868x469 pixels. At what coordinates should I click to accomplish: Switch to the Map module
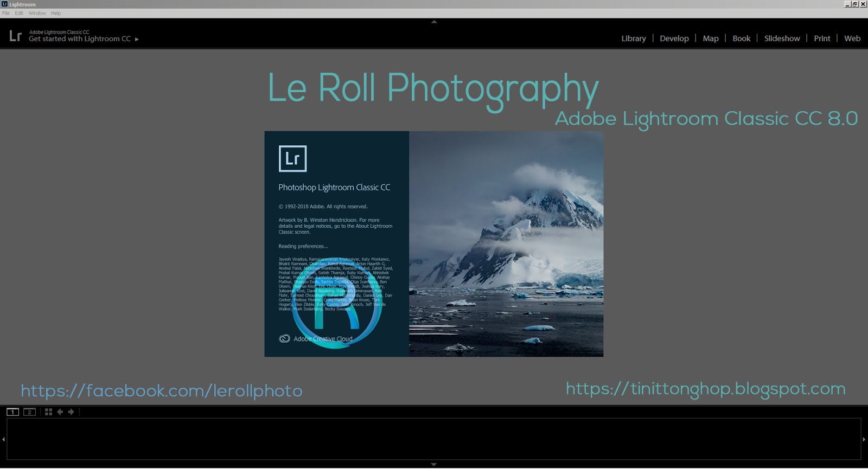click(x=711, y=38)
